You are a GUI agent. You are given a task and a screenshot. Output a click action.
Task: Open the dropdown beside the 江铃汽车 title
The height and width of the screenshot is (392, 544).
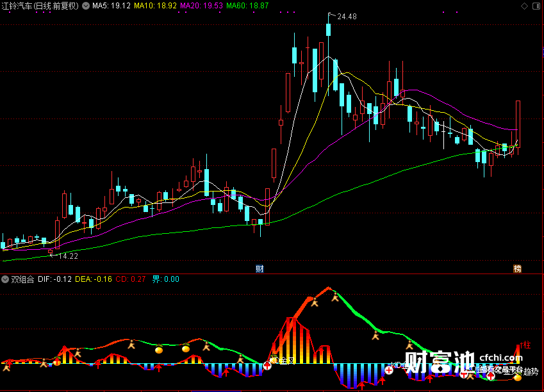click(x=86, y=6)
